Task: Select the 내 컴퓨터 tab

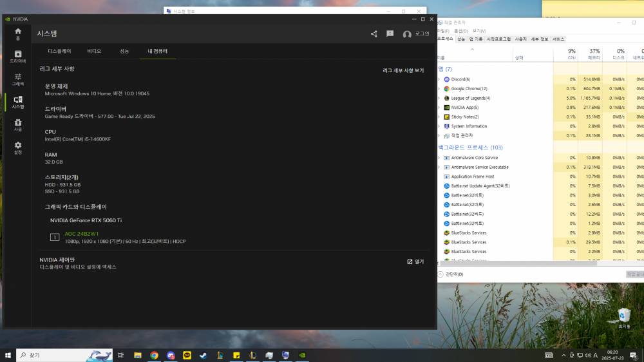Action: coord(157,51)
